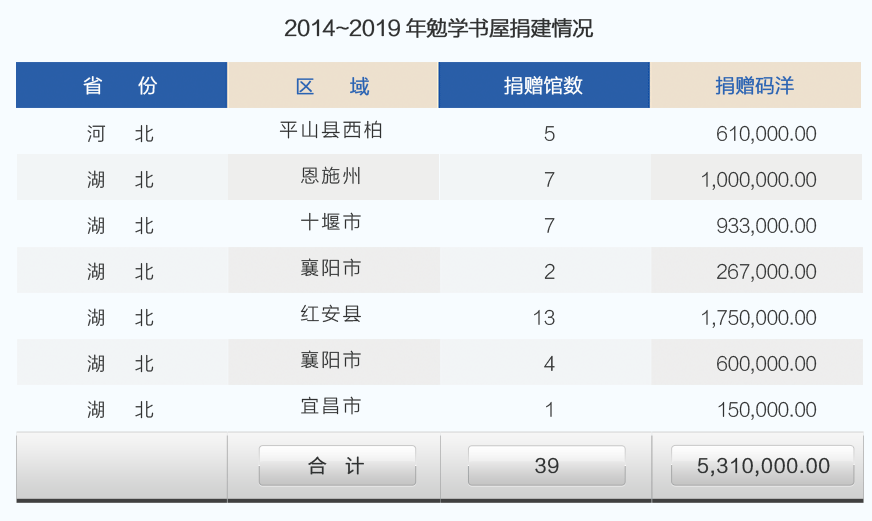Click the count 7 in 恩施州 row

point(549,180)
